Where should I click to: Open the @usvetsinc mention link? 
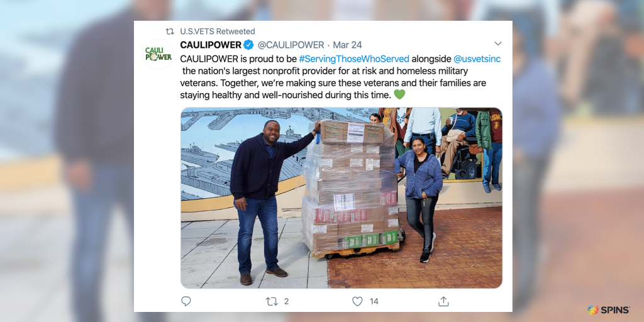[477, 58]
